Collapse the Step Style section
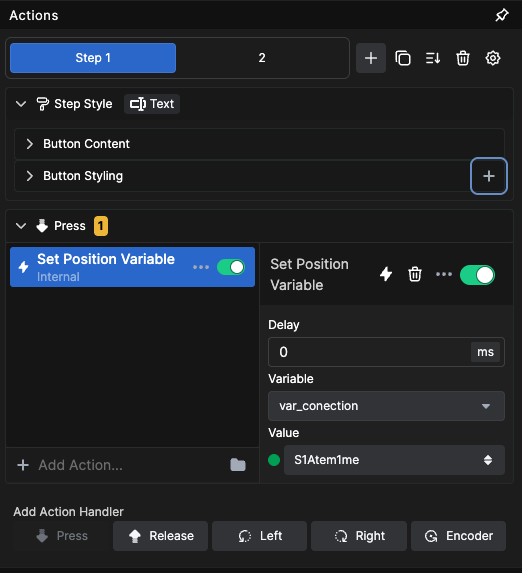Screen dimensions: 522x573 (21, 104)
